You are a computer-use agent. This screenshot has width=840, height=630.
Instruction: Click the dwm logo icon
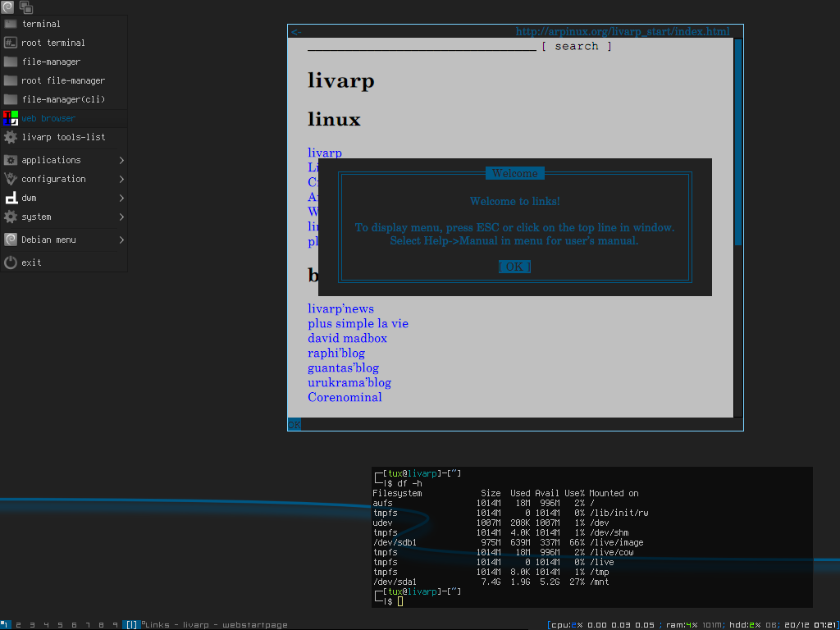tap(11, 199)
